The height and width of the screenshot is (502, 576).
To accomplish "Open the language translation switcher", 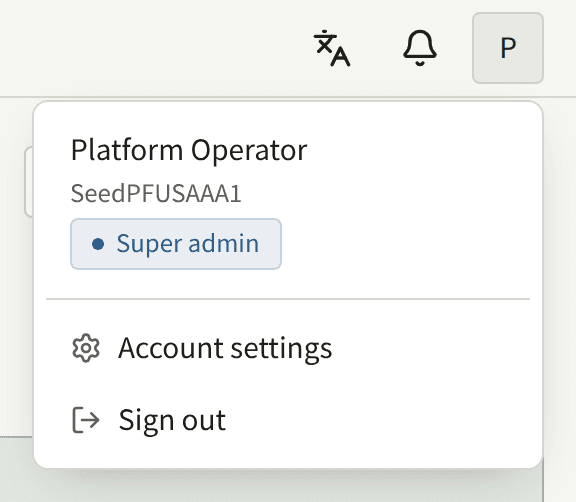I will pos(332,48).
